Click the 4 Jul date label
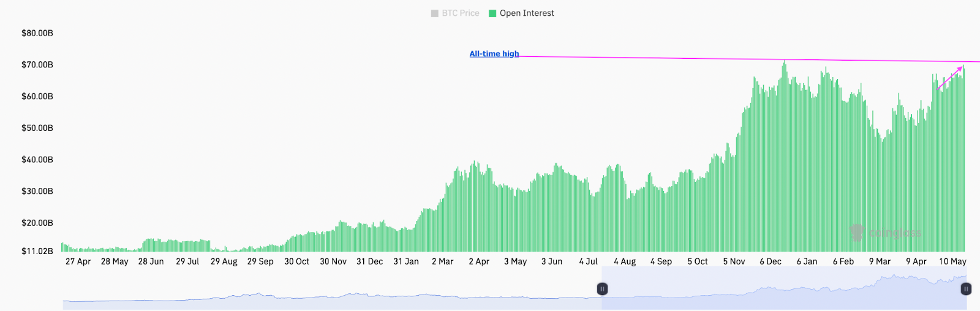 click(x=589, y=261)
